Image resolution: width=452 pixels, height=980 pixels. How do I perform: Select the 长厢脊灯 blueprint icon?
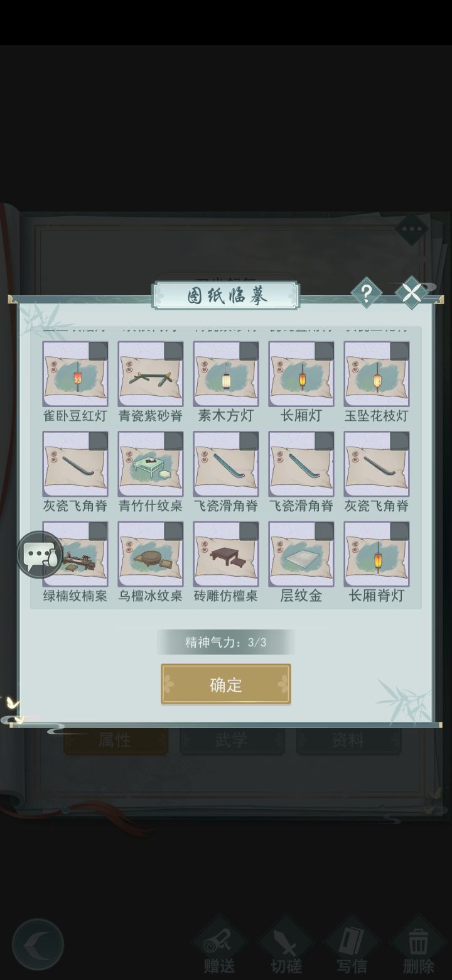[377, 553]
